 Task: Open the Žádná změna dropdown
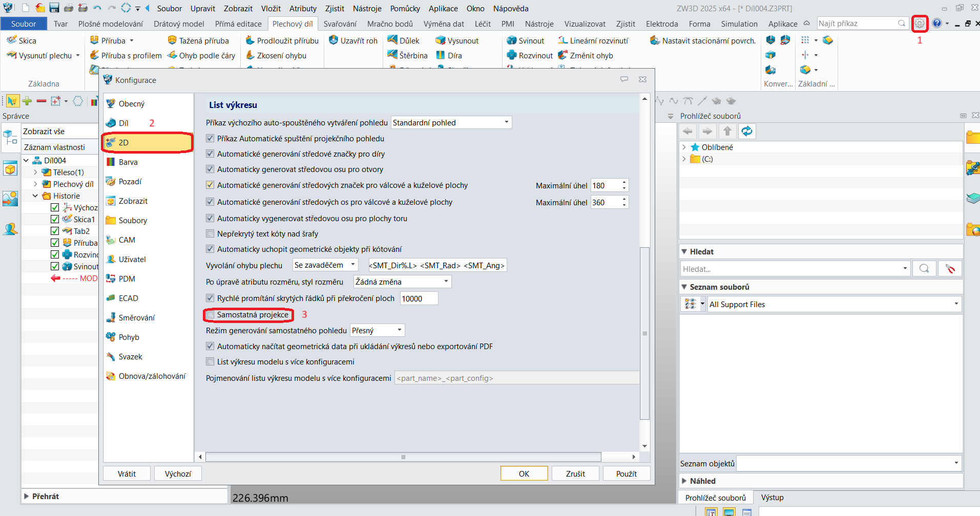coord(402,282)
